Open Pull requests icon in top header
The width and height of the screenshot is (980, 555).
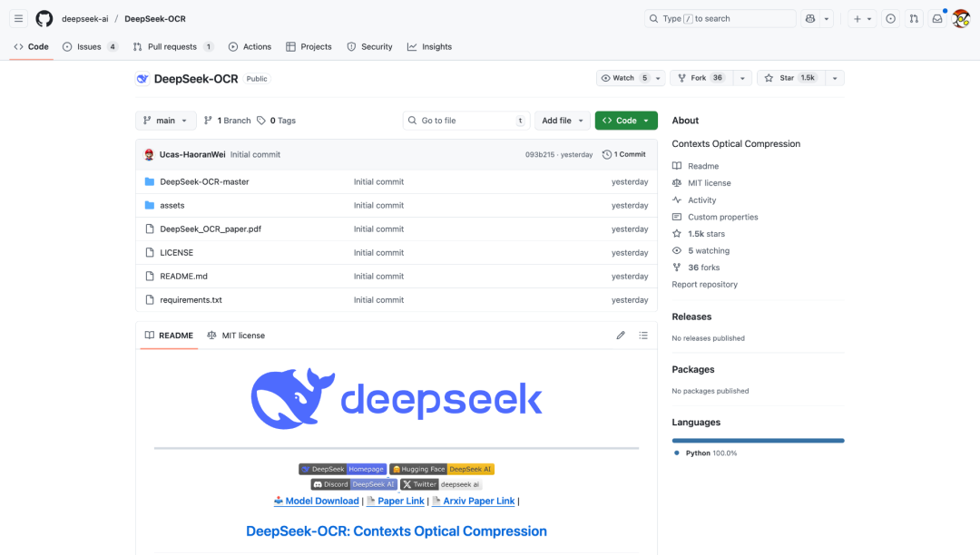point(914,19)
